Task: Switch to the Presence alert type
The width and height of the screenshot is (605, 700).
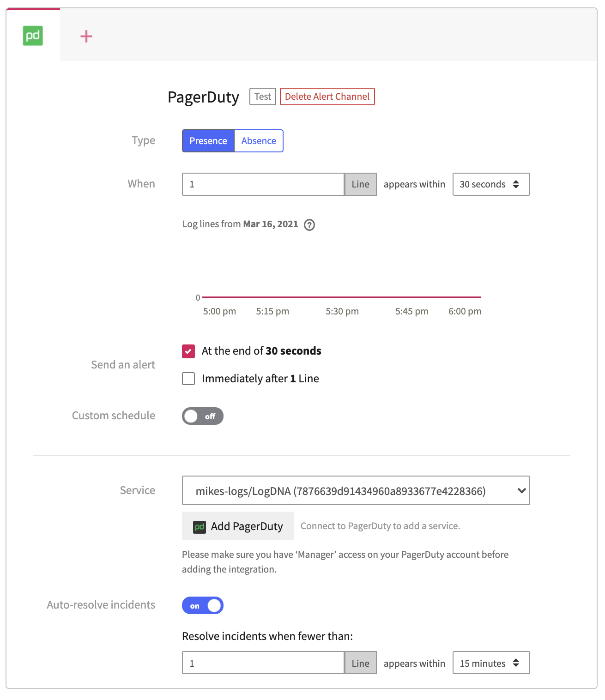Action: click(x=208, y=141)
